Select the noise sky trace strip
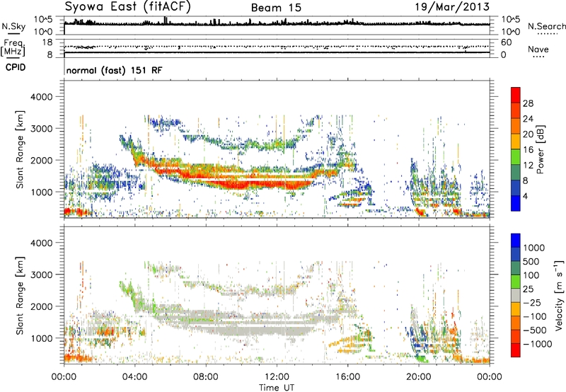Screen dimensions: 566x392 click(x=277, y=25)
